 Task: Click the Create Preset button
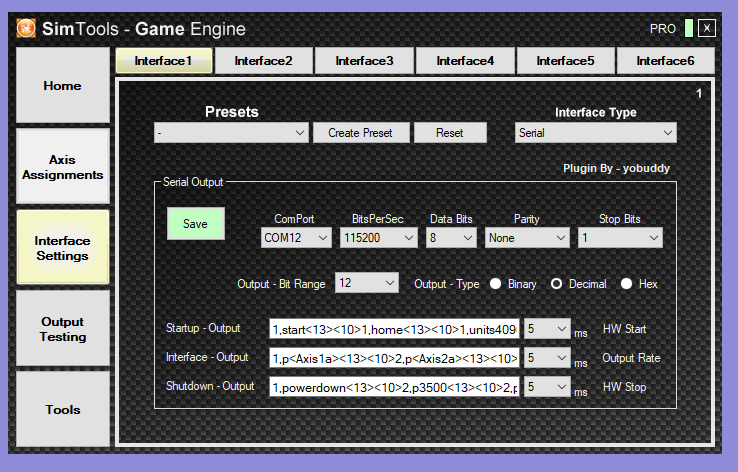361,133
